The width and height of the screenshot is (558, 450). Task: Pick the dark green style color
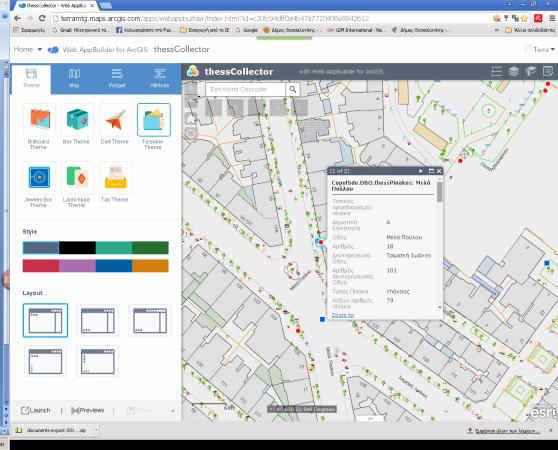pos(150,248)
